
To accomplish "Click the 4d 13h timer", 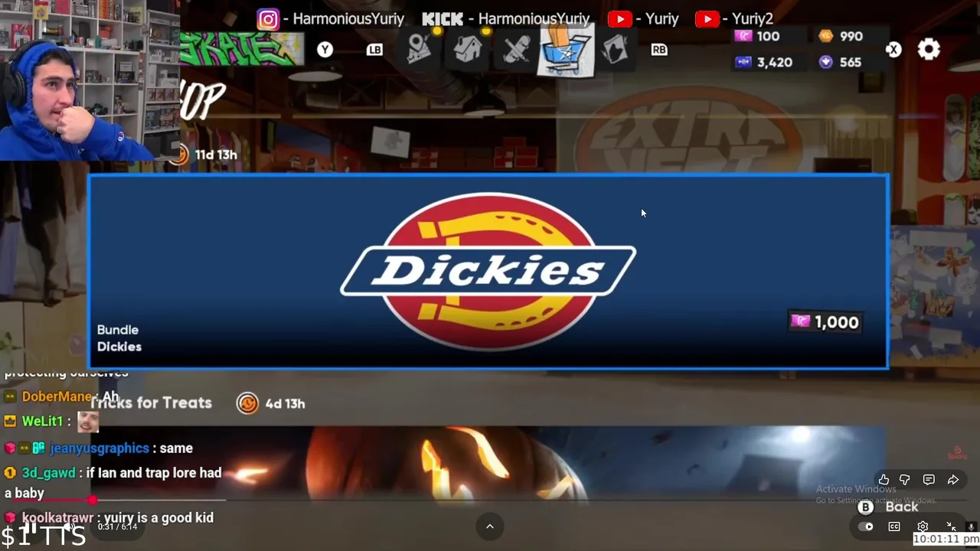I will click(271, 403).
